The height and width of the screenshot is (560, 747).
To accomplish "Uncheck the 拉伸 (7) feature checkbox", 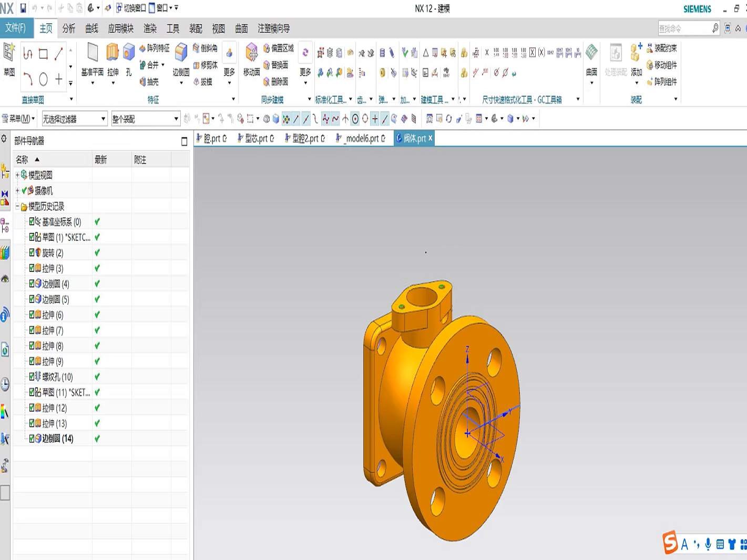I will [x=32, y=330].
